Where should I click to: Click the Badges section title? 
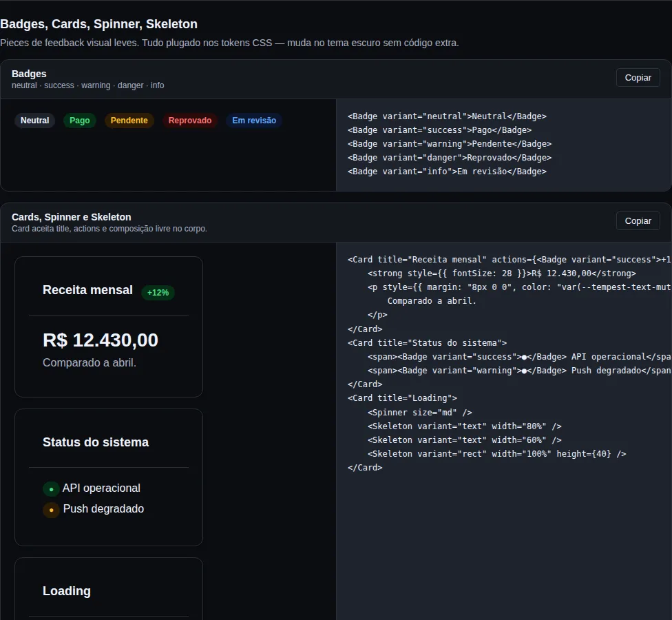(x=29, y=74)
